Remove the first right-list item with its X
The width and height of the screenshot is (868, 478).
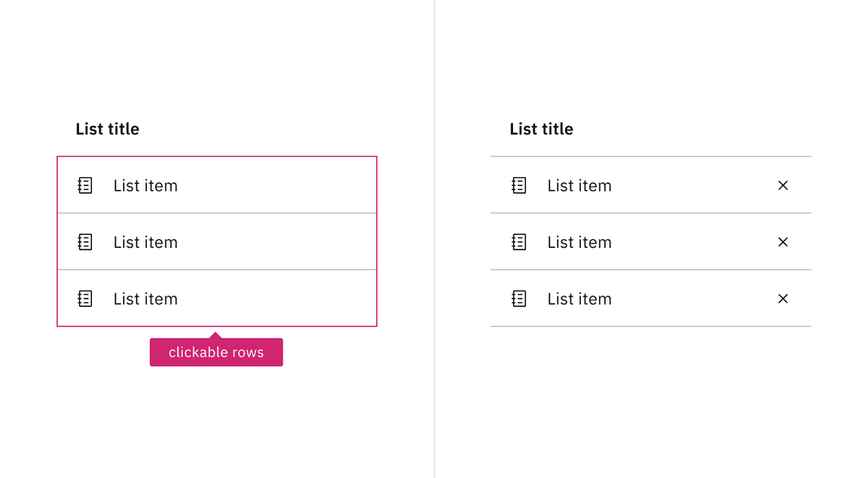783,185
